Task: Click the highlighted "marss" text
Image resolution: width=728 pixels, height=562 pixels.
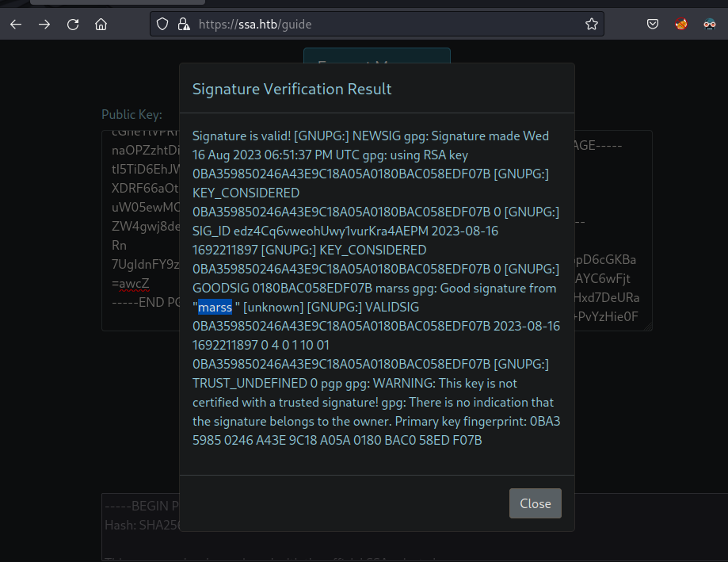Action: coord(215,308)
